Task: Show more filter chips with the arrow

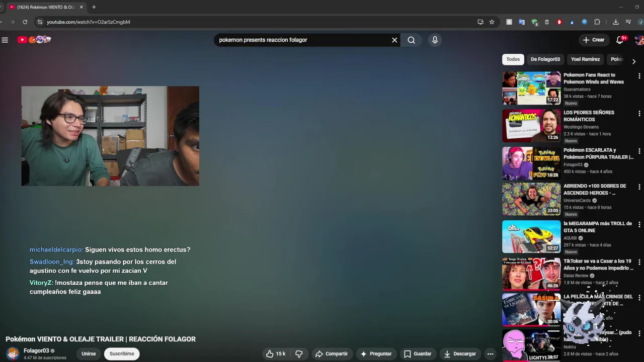Action: click(x=633, y=61)
